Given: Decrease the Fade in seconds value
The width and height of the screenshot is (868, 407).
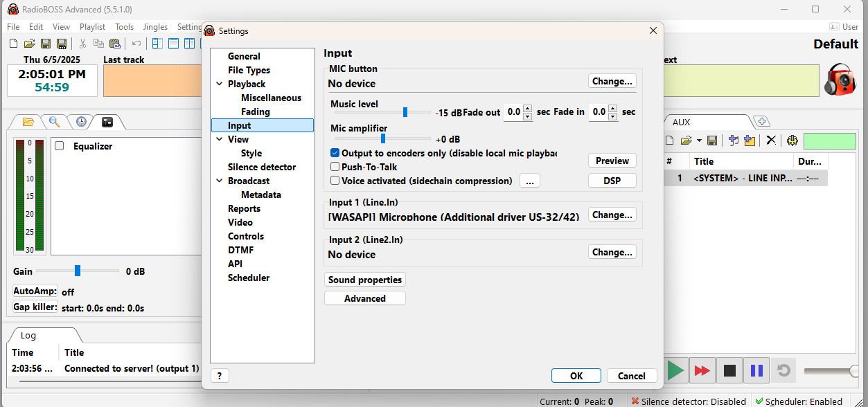Looking at the screenshot, I should (x=612, y=116).
